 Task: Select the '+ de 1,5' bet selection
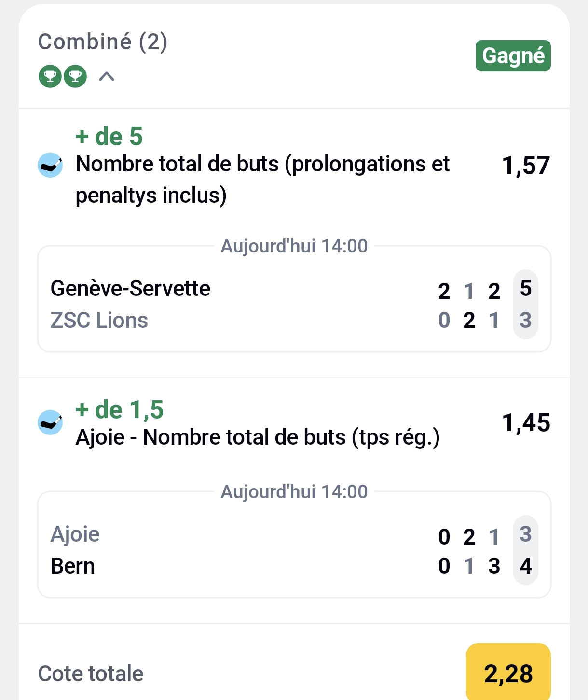[120, 410]
